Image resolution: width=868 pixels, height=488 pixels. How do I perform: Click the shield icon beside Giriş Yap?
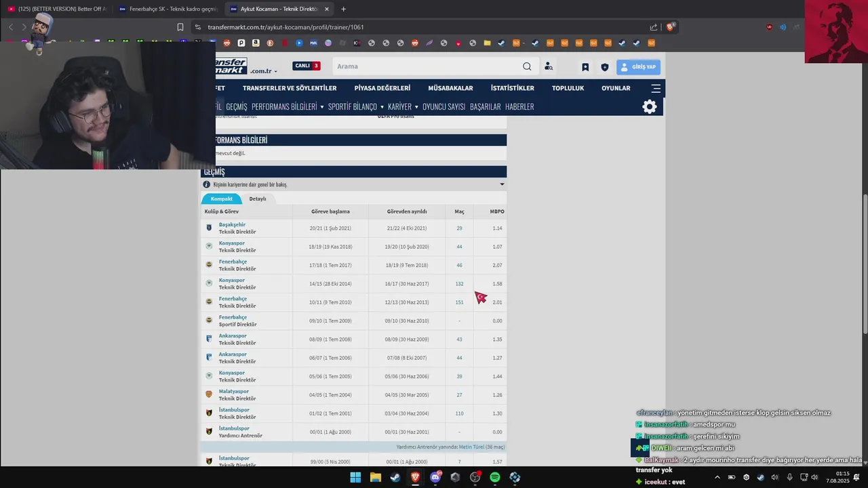pos(605,67)
